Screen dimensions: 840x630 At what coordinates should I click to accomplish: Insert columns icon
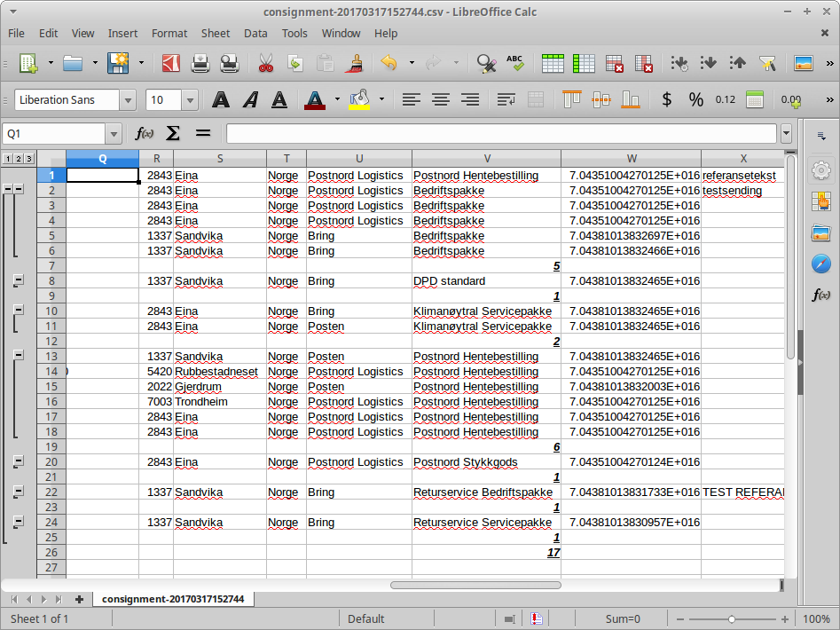point(584,63)
